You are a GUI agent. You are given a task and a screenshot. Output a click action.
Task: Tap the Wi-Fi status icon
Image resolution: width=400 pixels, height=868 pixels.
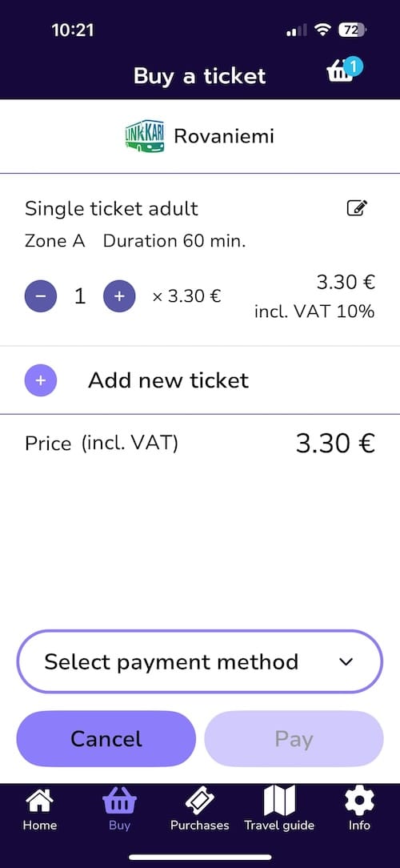coord(322,30)
